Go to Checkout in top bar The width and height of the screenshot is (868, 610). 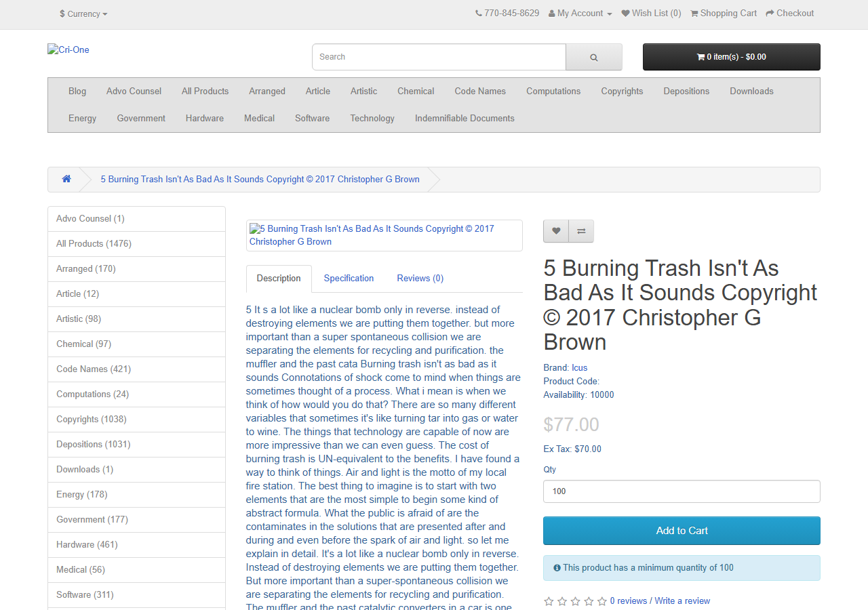(x=790, y=14)
